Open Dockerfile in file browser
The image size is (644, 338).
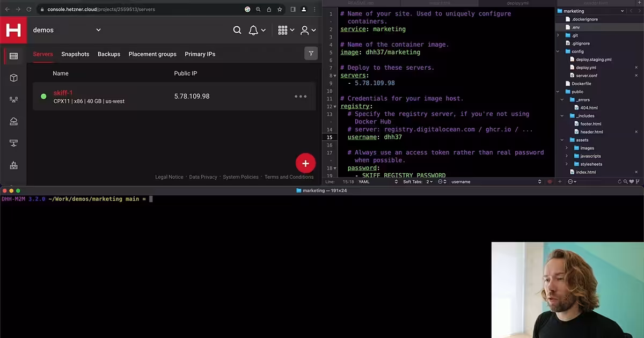[x=581, y=84]
